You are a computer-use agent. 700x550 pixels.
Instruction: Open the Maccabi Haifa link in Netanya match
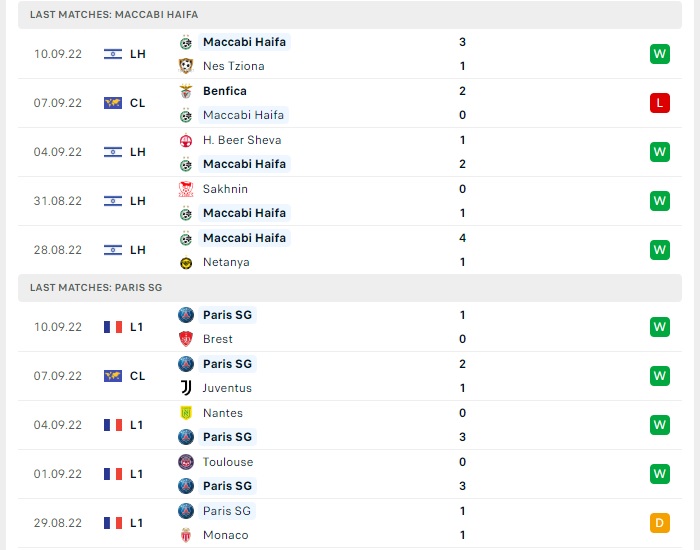click(244, 238)
